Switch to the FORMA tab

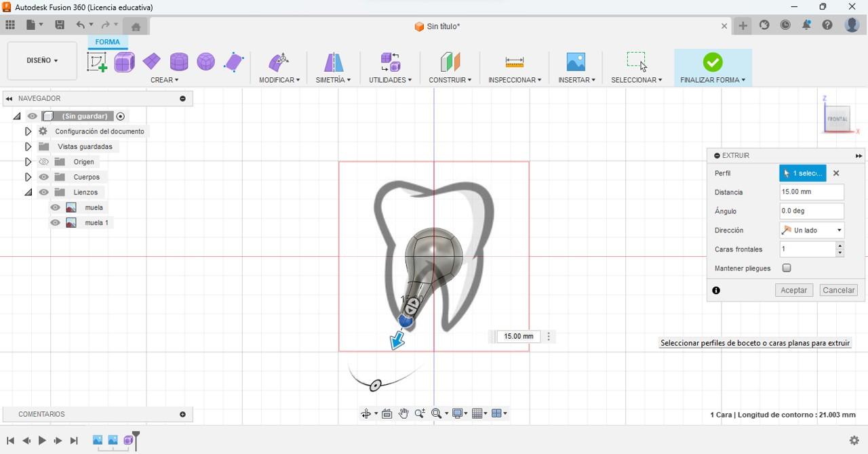click(x=107, y=42)
